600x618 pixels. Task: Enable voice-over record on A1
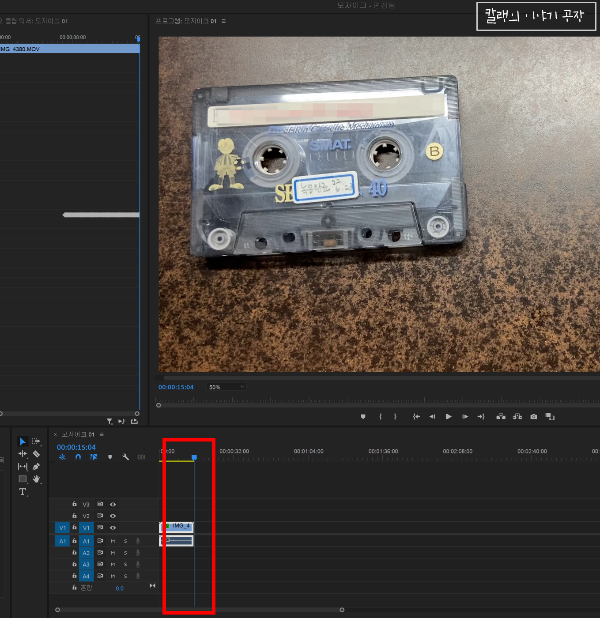138,541
